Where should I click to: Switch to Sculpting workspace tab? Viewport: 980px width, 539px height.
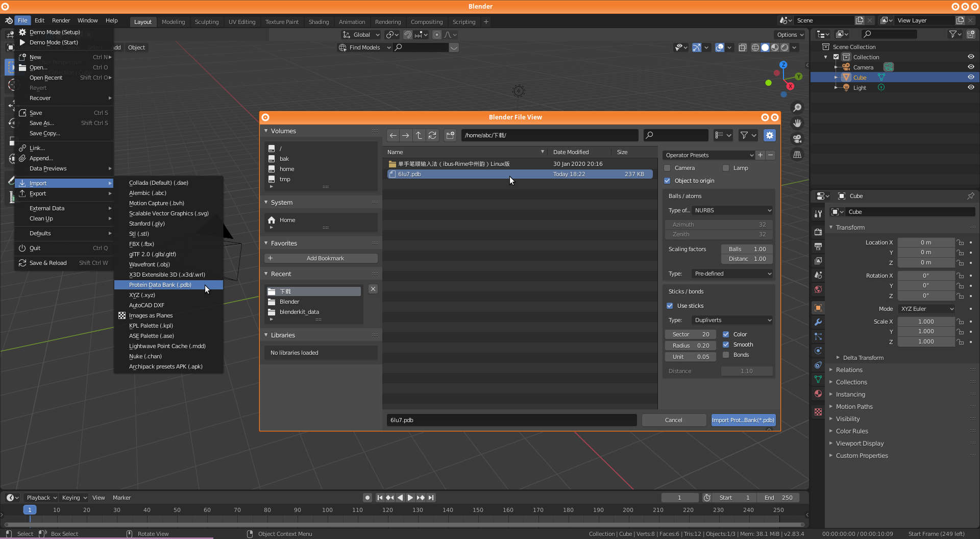coord(207,22)
